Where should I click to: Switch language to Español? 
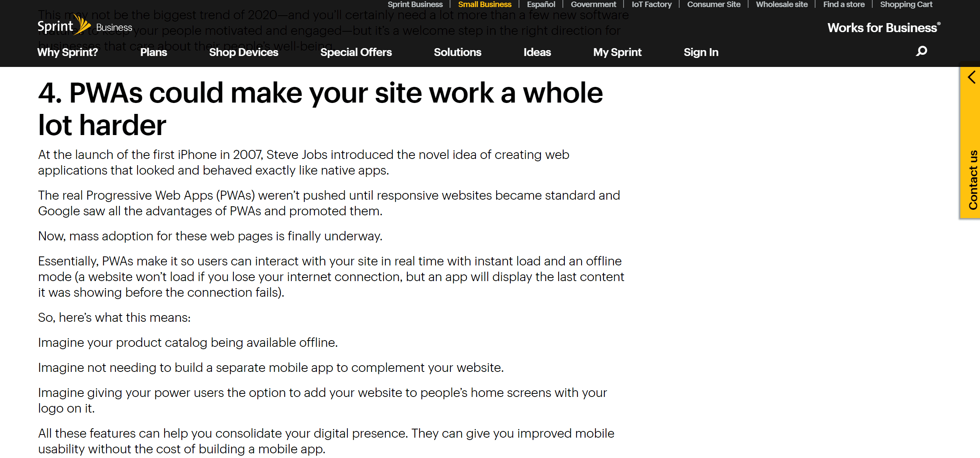coord(541,4)
